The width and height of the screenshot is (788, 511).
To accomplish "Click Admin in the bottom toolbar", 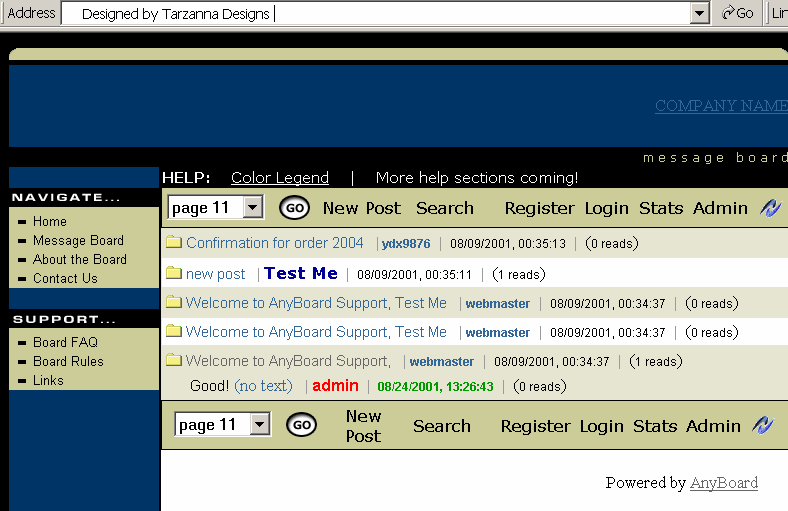I will (x=714, y=426).
